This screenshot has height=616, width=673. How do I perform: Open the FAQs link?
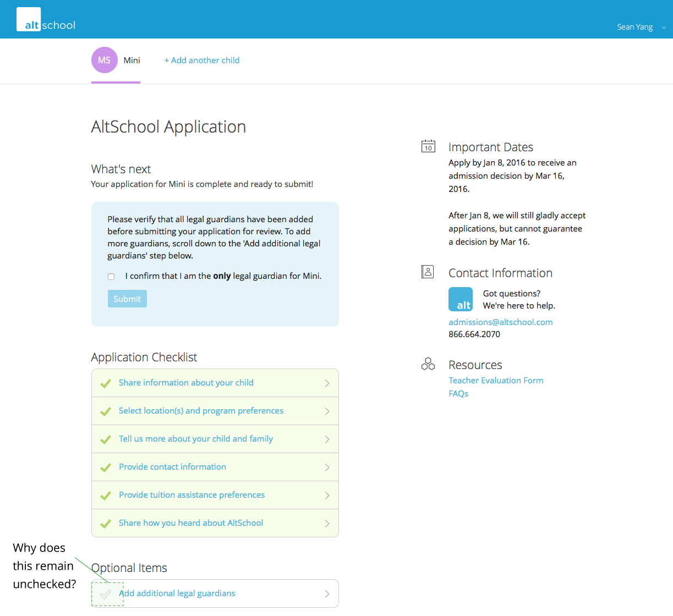(458, 394)
